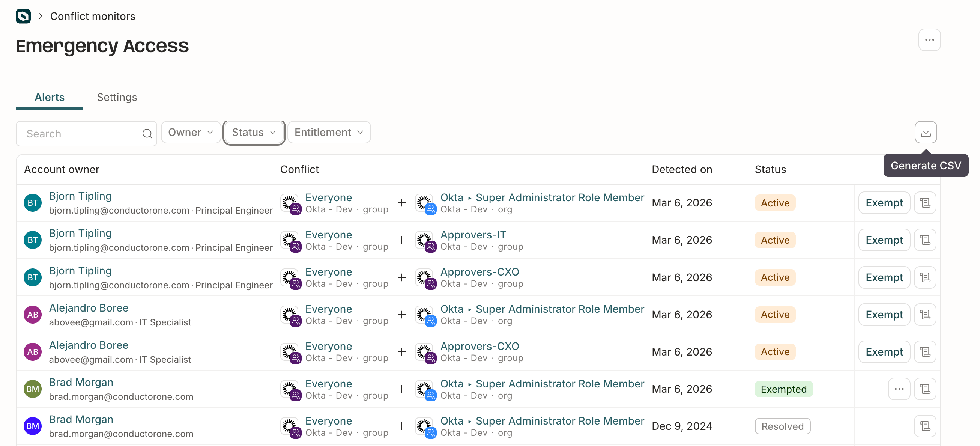Click the 'Dec 9, 2024' date cell
Image resolution: width=980 pixels, height=446 pixels.
[682, 426]
